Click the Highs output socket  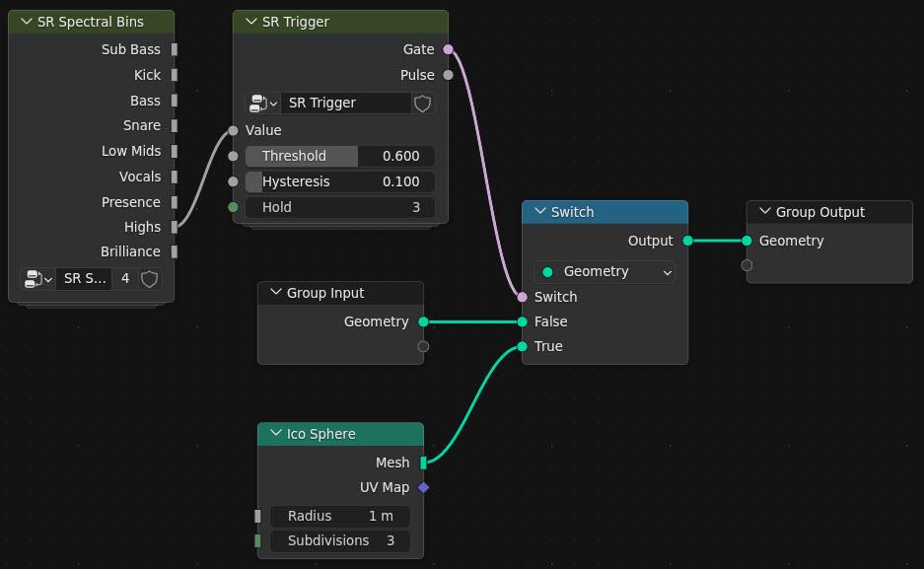[x=175, y=227]
